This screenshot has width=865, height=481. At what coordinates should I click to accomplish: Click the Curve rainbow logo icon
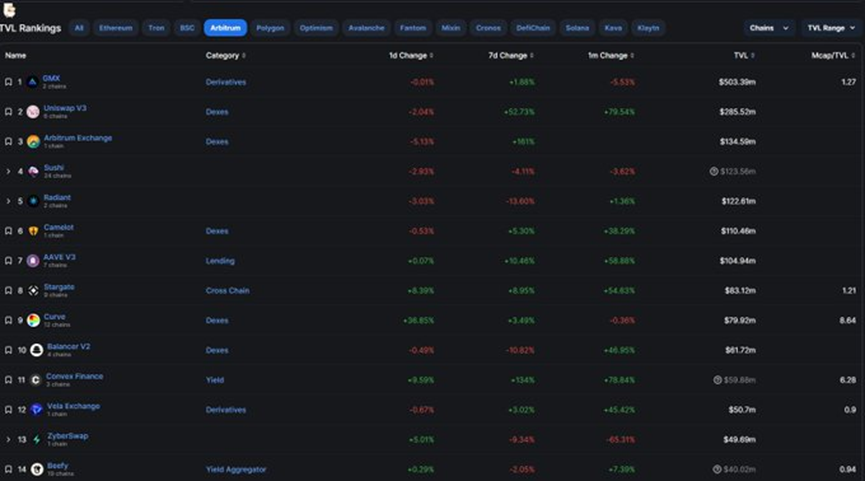click(x=33, y=320)
